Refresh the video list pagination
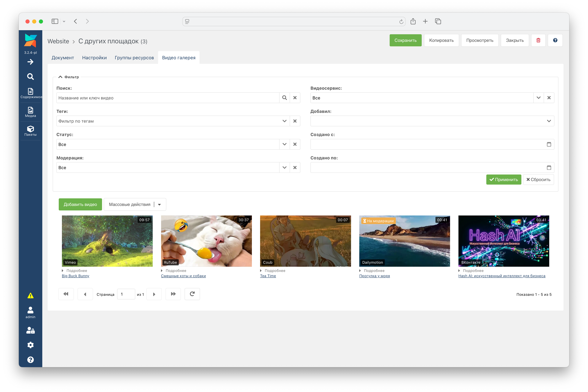This screenshot has height=392, width=588. (x=192, y=294)
